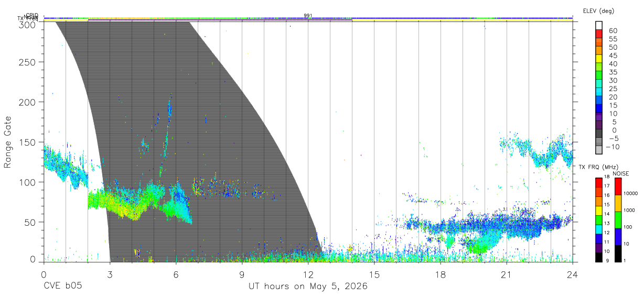This screenshot has height=297, width=644.
Task: Click the orange swatch in the NOISE bar
Action: 618,203
